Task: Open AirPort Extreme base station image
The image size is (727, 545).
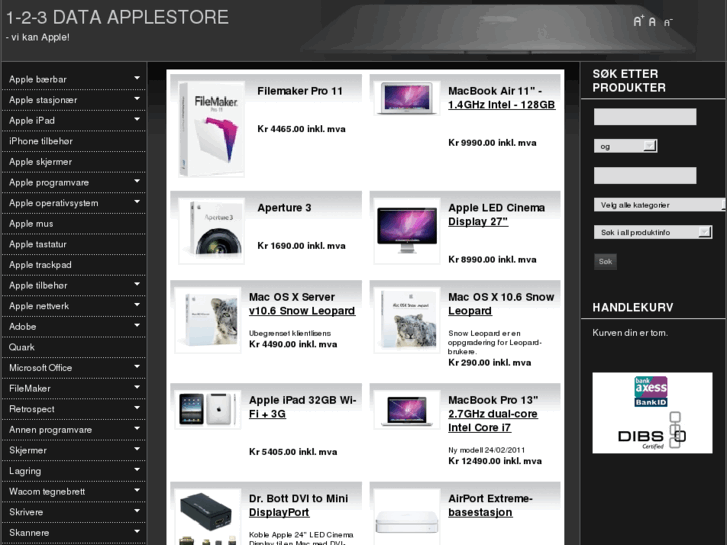Action: [407, 517]
